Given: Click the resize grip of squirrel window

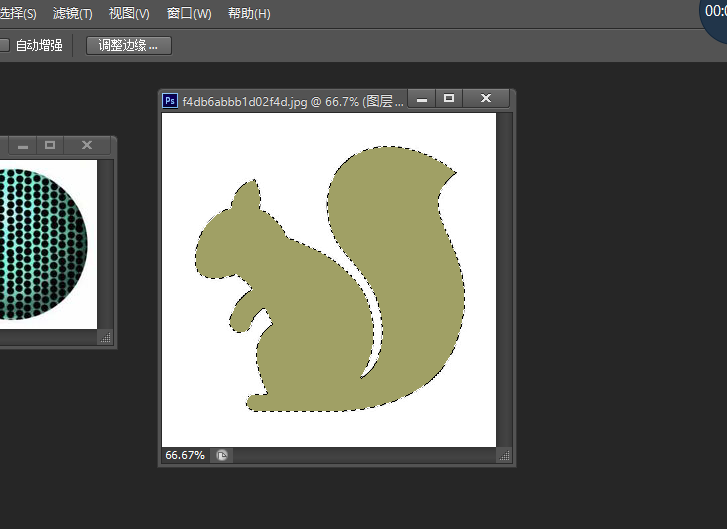Looking at the screenshot, I should pyautogui.click(x=504, y=456).
